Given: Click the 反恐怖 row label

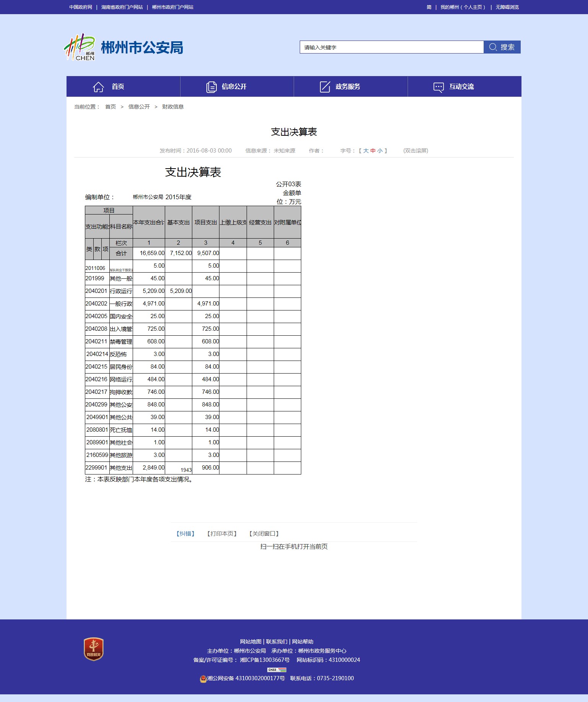Looking at the screenshot, I should point(118,354).
